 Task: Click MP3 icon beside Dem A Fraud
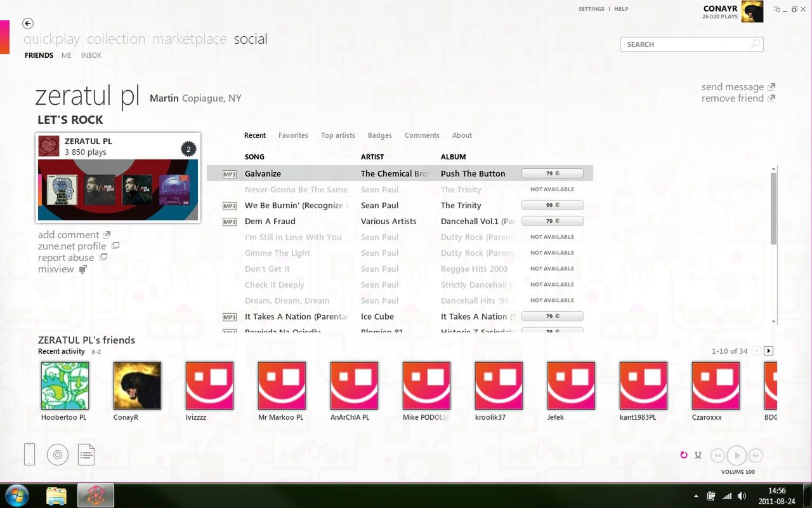pos(230,222)
